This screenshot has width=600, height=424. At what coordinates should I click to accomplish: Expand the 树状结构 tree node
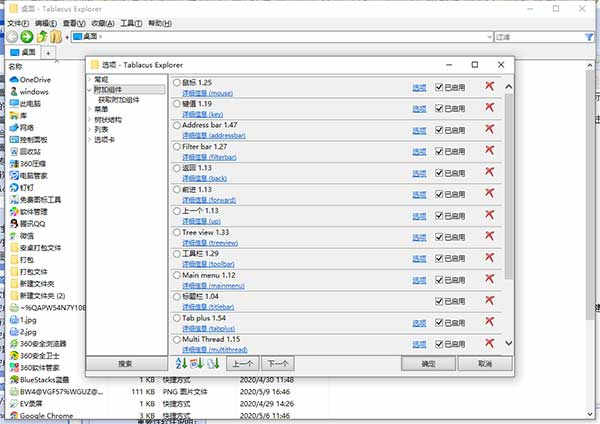pos(90,120)
